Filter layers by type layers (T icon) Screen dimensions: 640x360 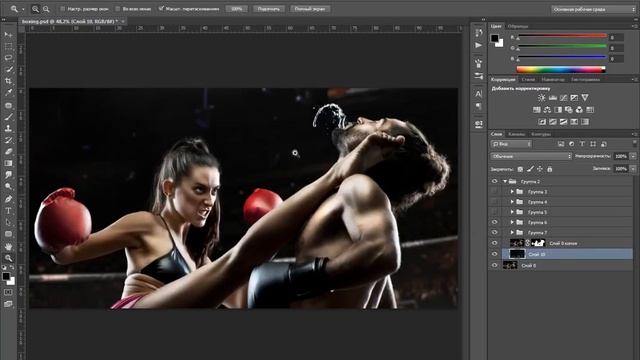coord(582,144)
